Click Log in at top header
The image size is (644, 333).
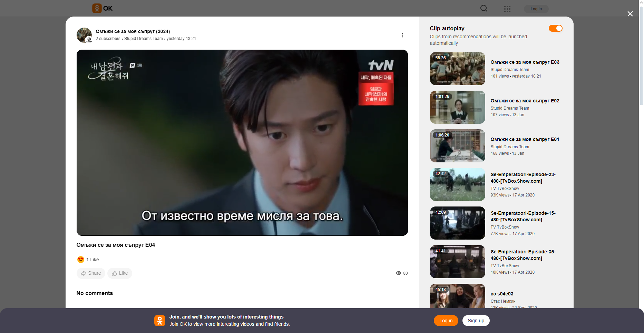(536, 9)
